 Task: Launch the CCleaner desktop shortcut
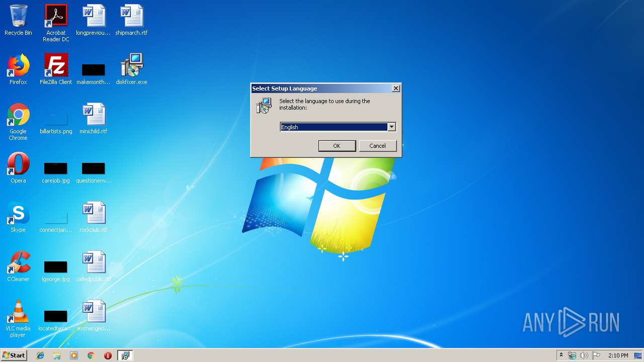click(18, 266)
